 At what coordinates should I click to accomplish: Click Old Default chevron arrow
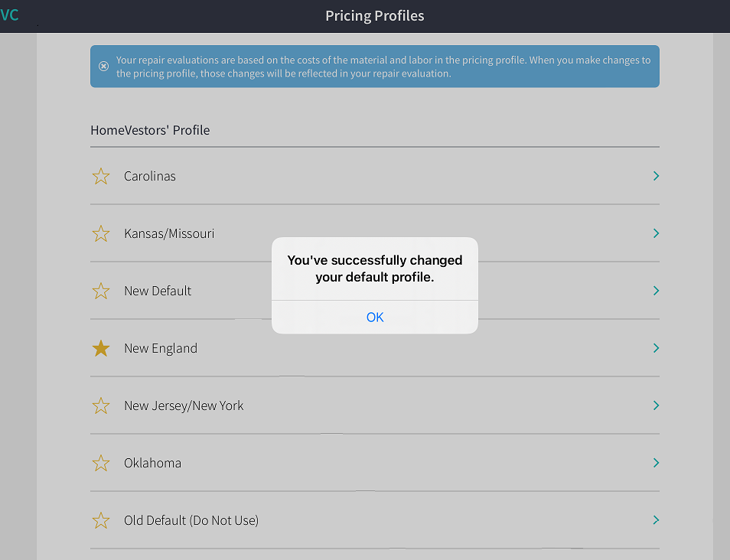point(656,520)
